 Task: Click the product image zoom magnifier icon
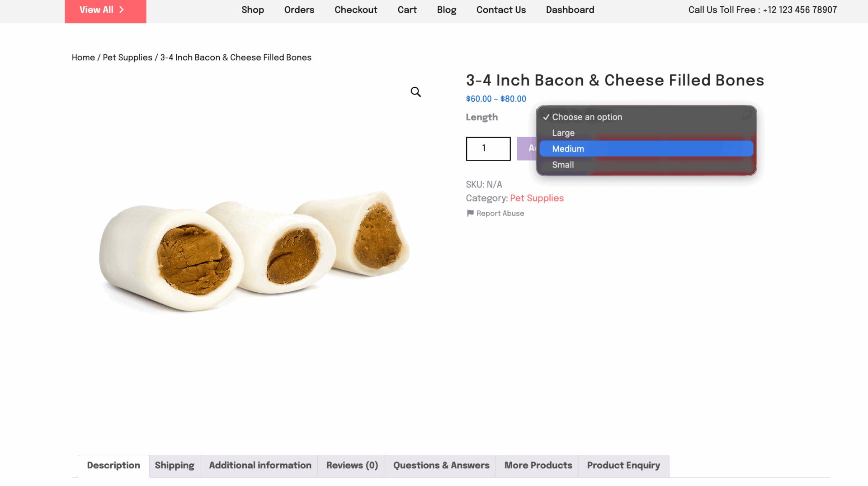click(415, 91)
